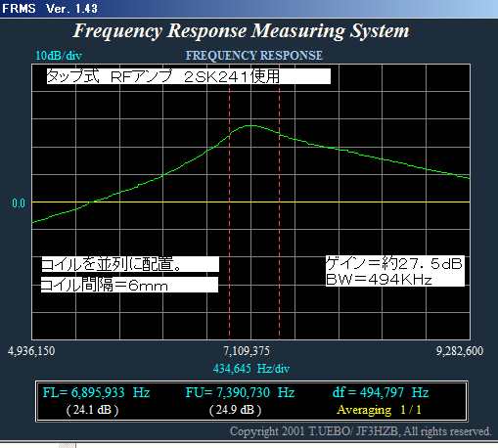Select the 10dB/div scale label
498x448 pixels.
(59, 56)
